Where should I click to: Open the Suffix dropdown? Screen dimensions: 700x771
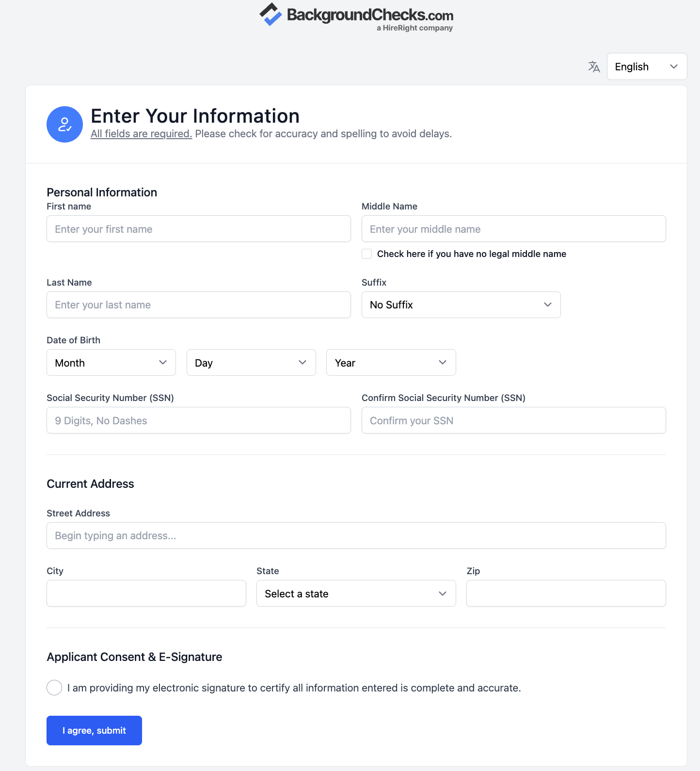tap(461, 305)
